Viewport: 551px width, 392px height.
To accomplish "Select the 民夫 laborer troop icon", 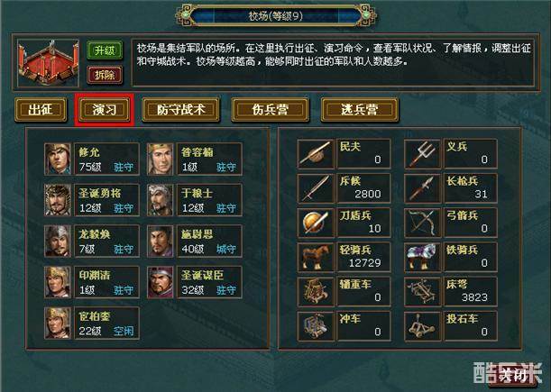I will click(x=316, y=154).
